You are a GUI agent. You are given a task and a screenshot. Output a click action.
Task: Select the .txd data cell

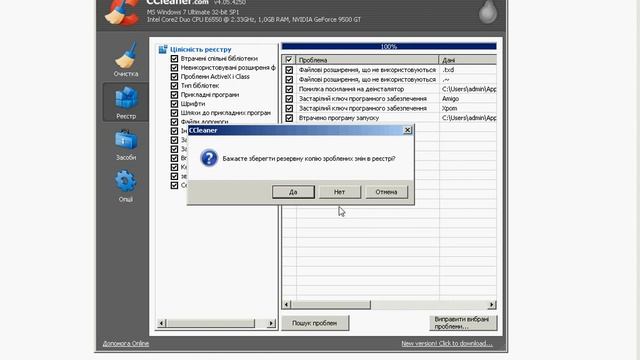pyautogui.click(x=448, y=70)
